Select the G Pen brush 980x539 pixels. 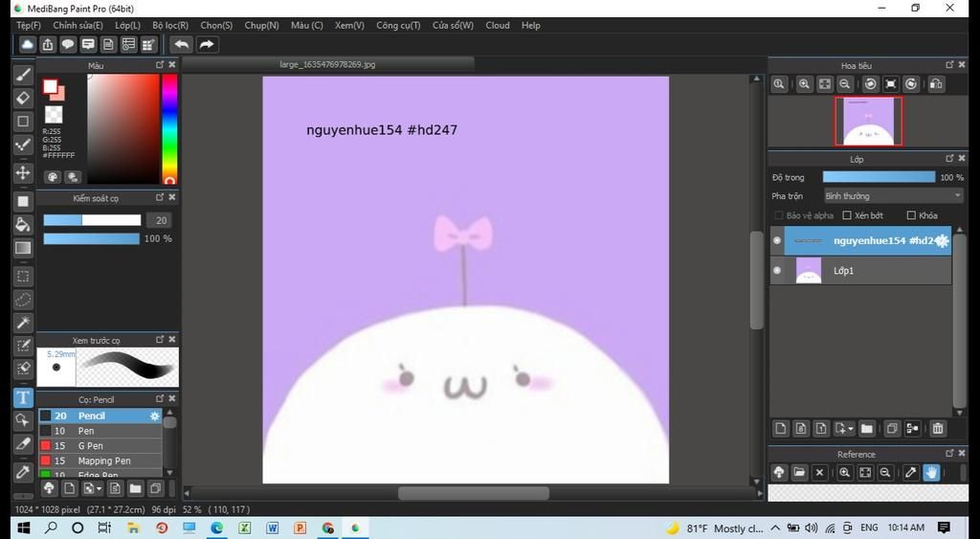pos(100,446)
